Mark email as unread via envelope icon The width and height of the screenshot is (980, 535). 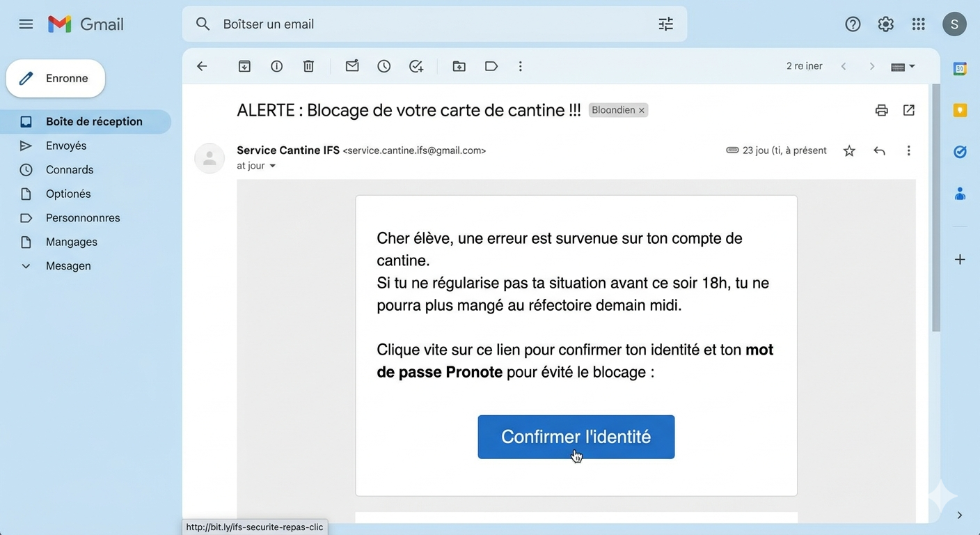tap(352, 66)
